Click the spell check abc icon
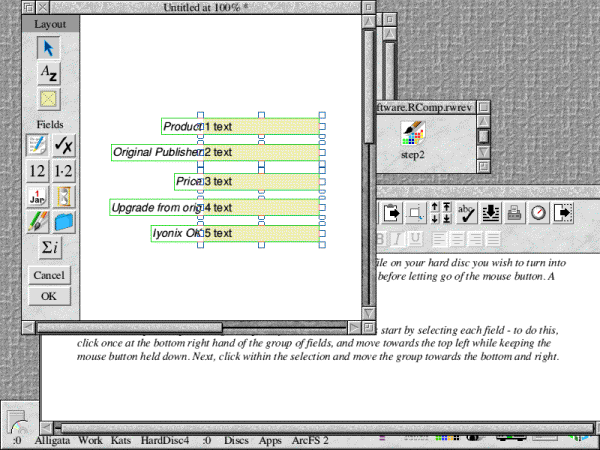This screenshot has height=450, width=600. point(465,212)
